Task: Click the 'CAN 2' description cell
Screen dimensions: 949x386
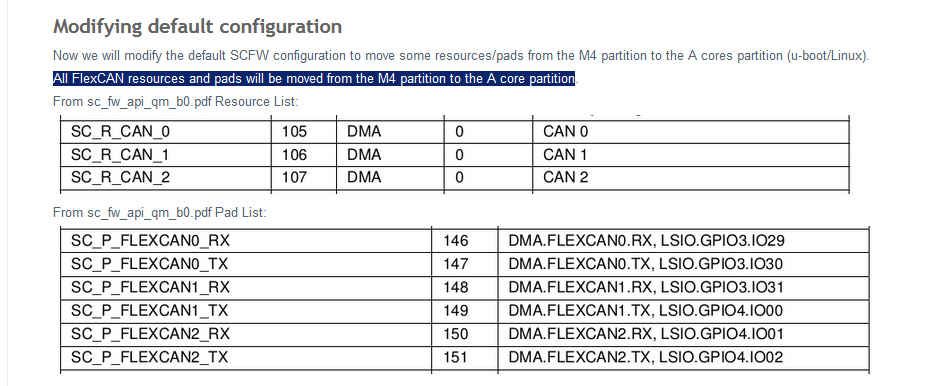Action: coord(691,177)
